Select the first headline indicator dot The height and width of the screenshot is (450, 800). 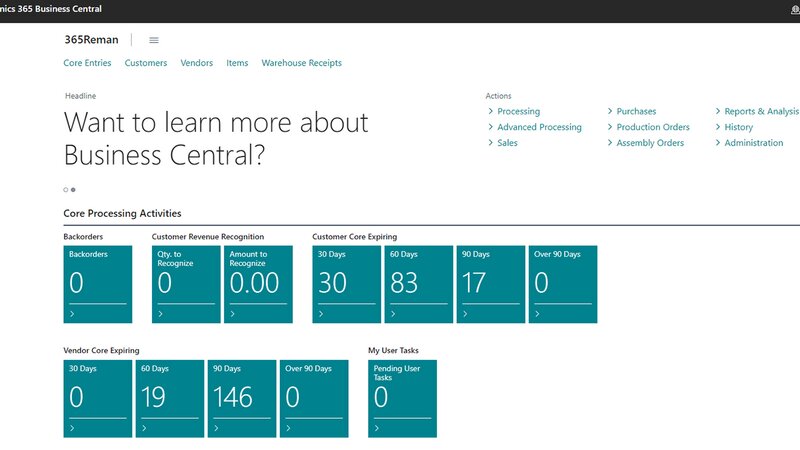coord(65,190)
